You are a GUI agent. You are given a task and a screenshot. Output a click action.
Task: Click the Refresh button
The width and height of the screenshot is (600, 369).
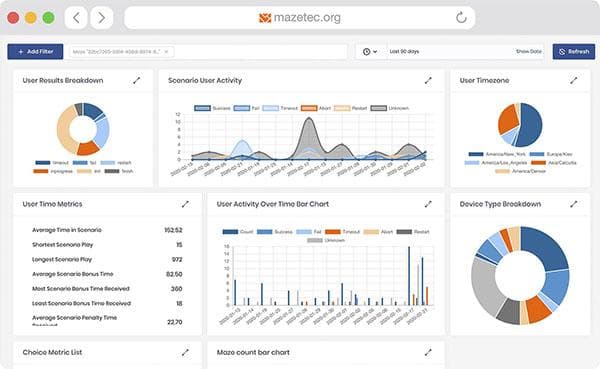tap(574, 51)
